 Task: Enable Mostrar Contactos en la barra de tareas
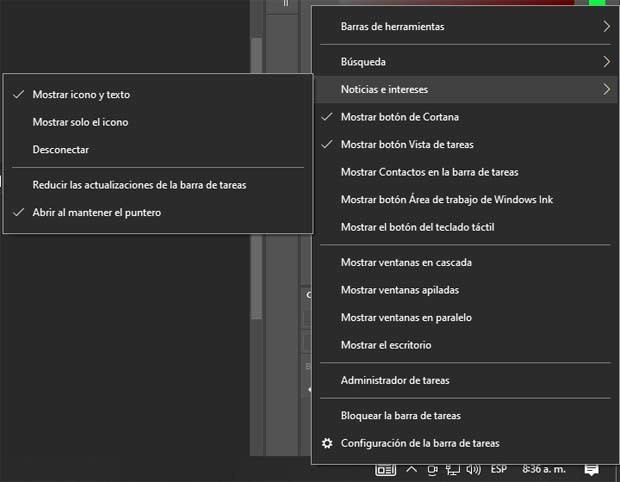tap(465, 172)
